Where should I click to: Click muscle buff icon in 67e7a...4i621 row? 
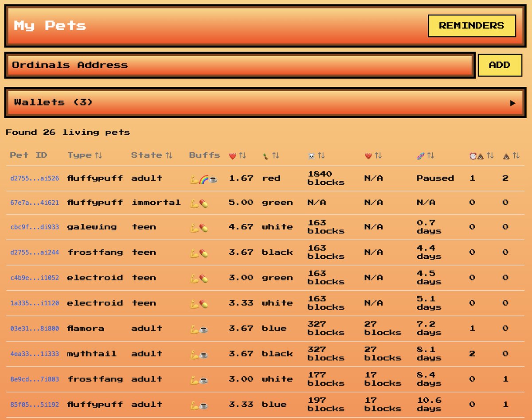click(x=194, y=203)
